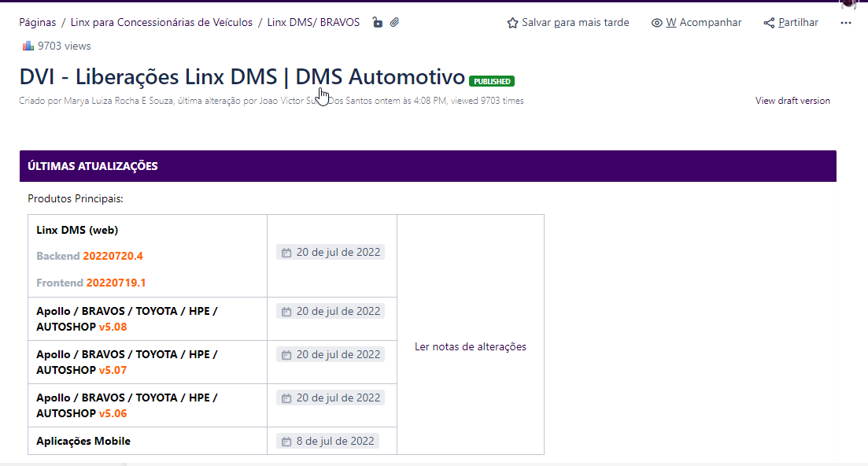
Task: Click the calendar icon in v5.07 row
Action: tap(286, 355)
